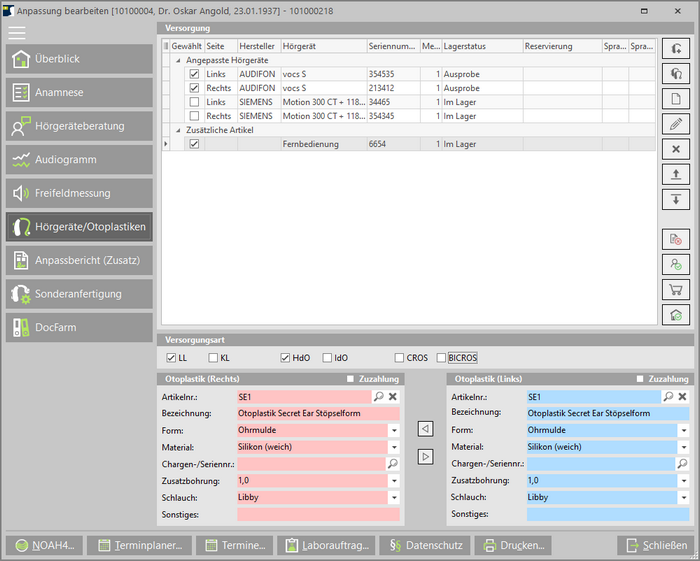Tick the BICROS checkbox
700x561 pixels.
[x=441, y=358]
